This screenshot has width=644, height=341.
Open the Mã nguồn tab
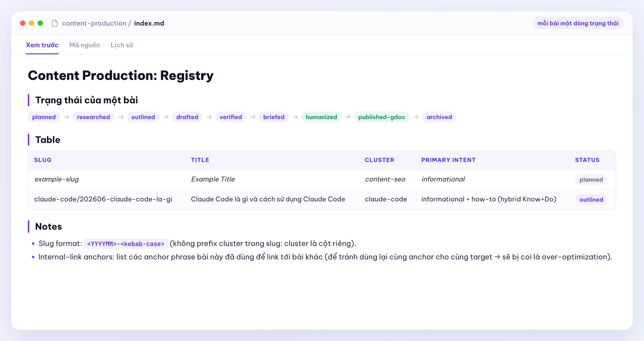point(84,45)
